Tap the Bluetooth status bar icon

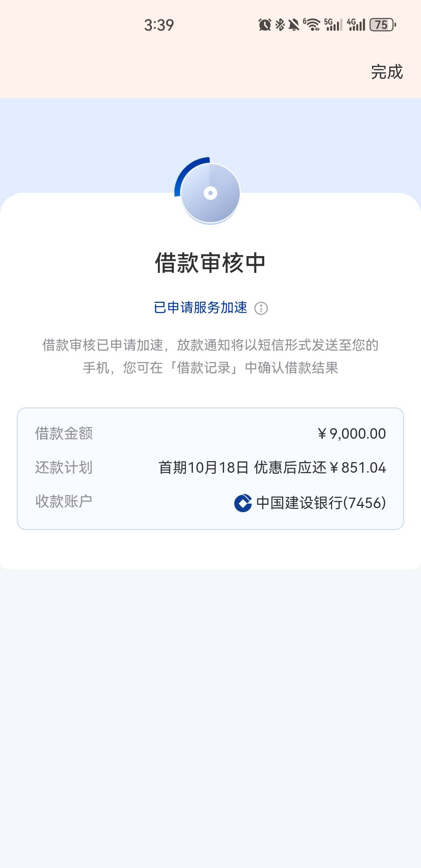pos(280,25)
